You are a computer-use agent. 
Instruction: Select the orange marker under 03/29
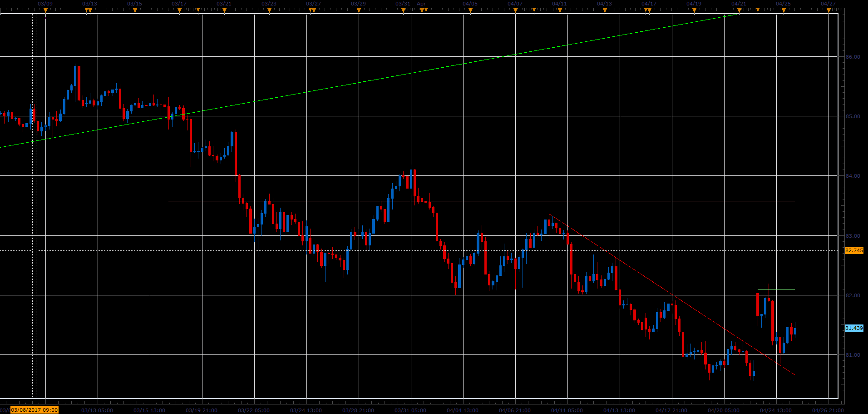click(x=359, y=10)
